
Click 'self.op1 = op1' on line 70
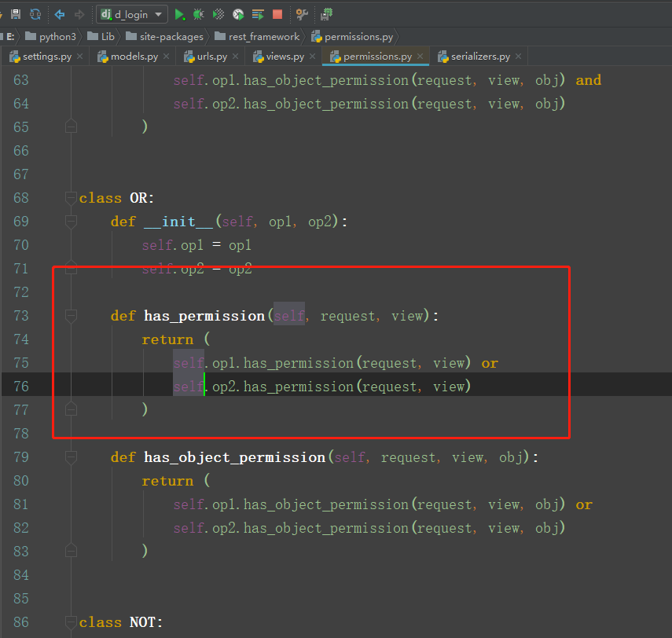tap(196, 245)
